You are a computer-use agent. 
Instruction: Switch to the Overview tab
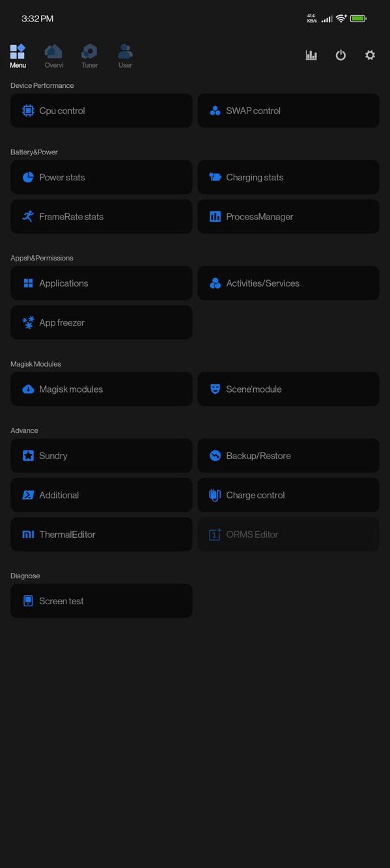[x=53, y=56]
